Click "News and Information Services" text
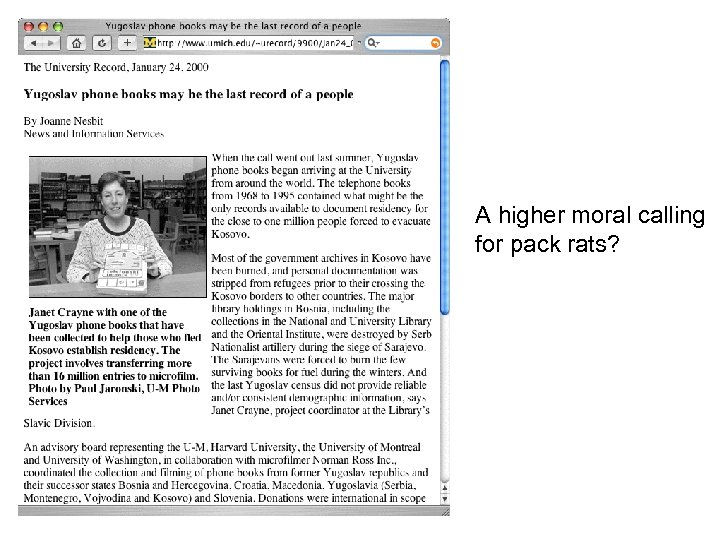The width and height of the screenshot is (720, 540). [x=94, y=134]
